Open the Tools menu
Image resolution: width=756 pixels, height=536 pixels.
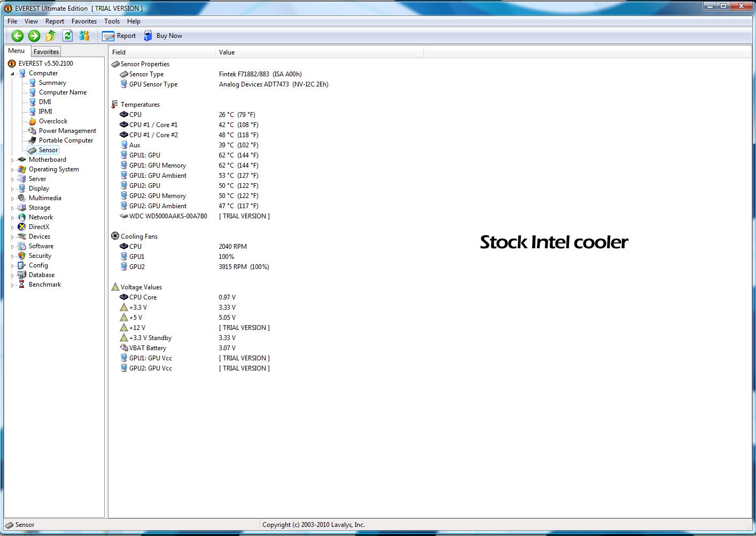(112, 21)
